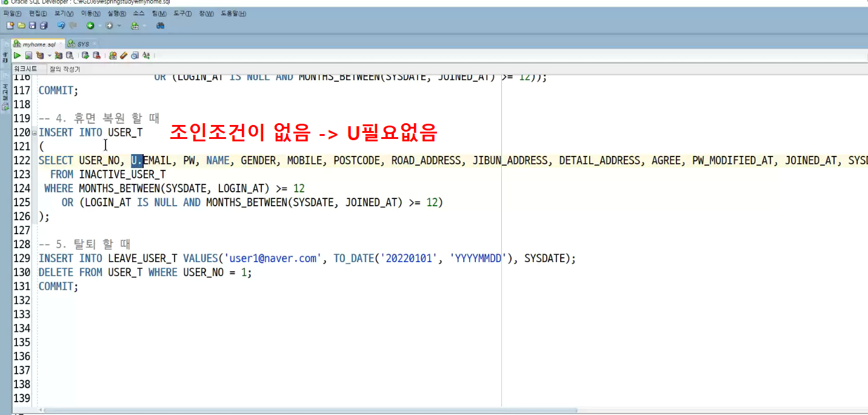This screenshot has height=415, width=868.
Task: Open the 실행(R) menu
Action: [x=117, y=13]
